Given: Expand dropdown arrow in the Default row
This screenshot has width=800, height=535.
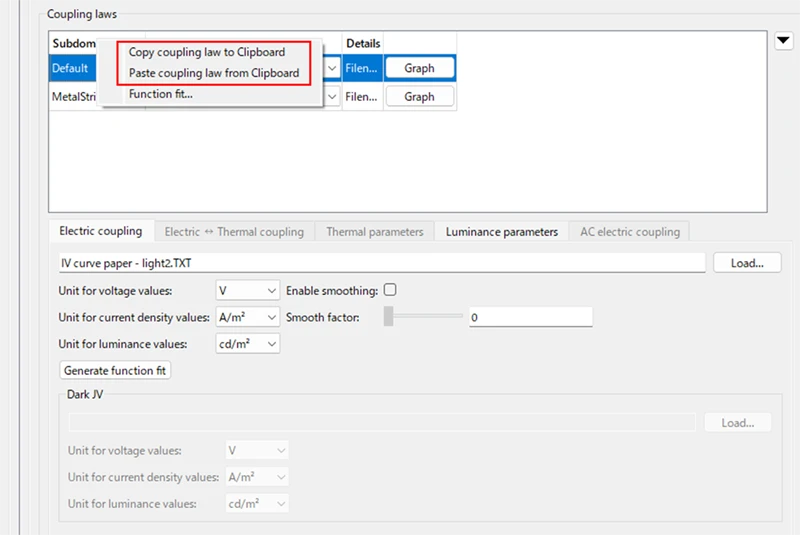Looking at the screenshot, I should (332, 68).
